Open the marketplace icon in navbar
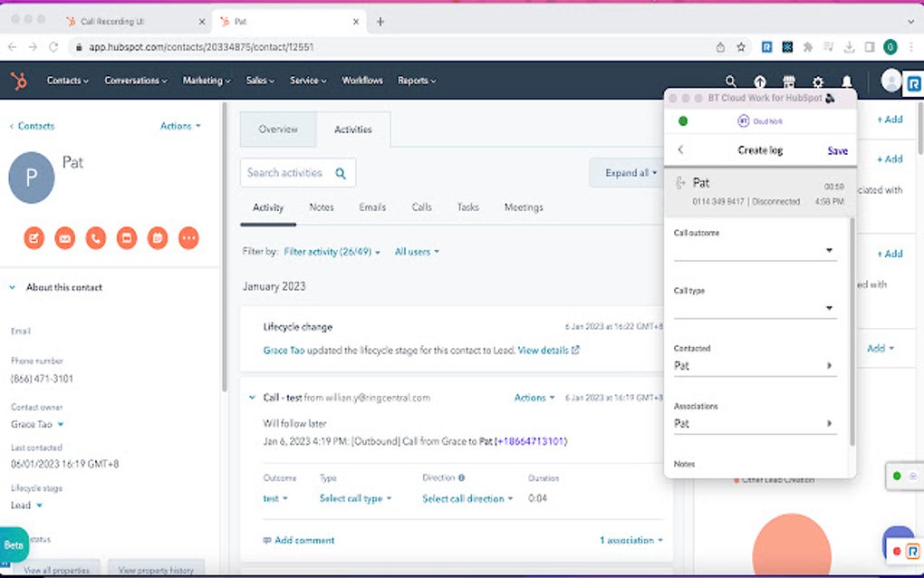Image resolution: width=924 pixels, height=578 pixels. (788, 82)
